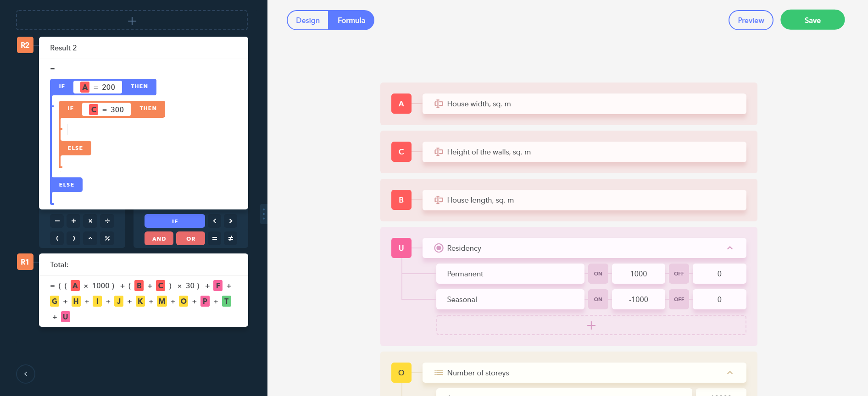Click the C field letter badge
868x396 pixels.
click(x=401, y=152)
